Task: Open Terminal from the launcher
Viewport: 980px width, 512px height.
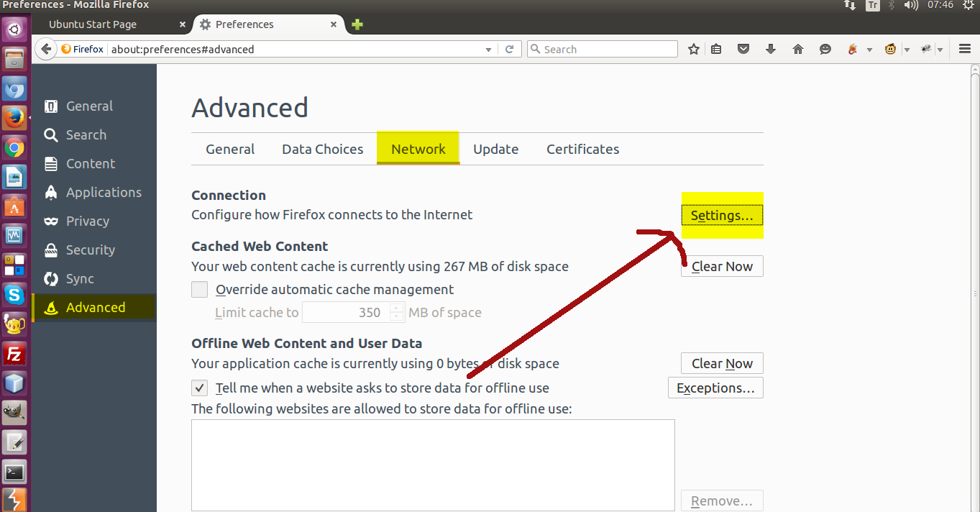Action: pyautogui.click(x=15, y=471)
